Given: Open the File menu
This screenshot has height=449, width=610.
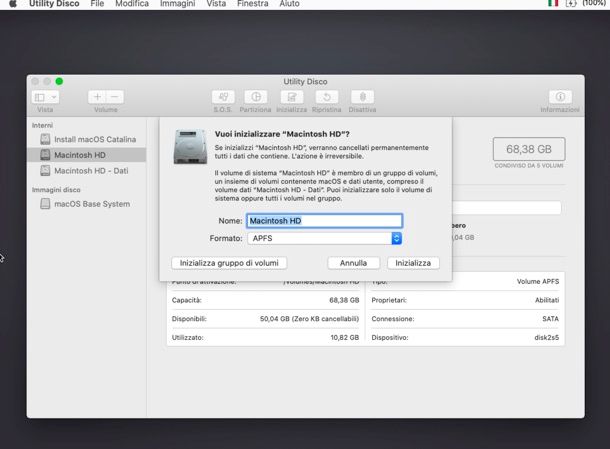Looking at the screenshot, I should (97, 4).
